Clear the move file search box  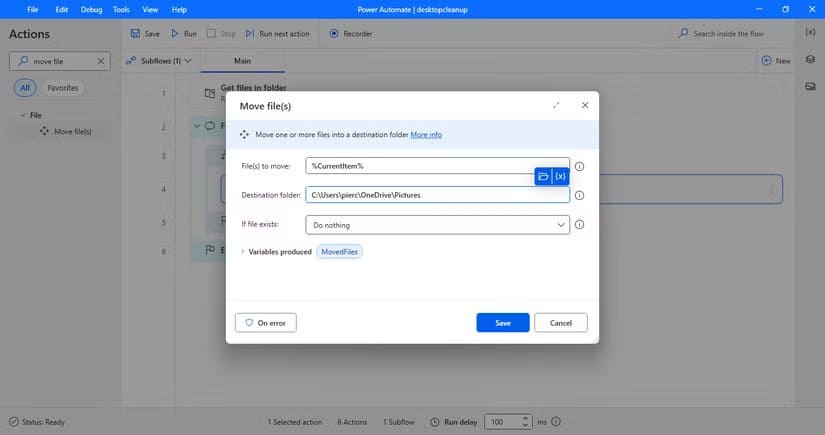tap(100, 61)
